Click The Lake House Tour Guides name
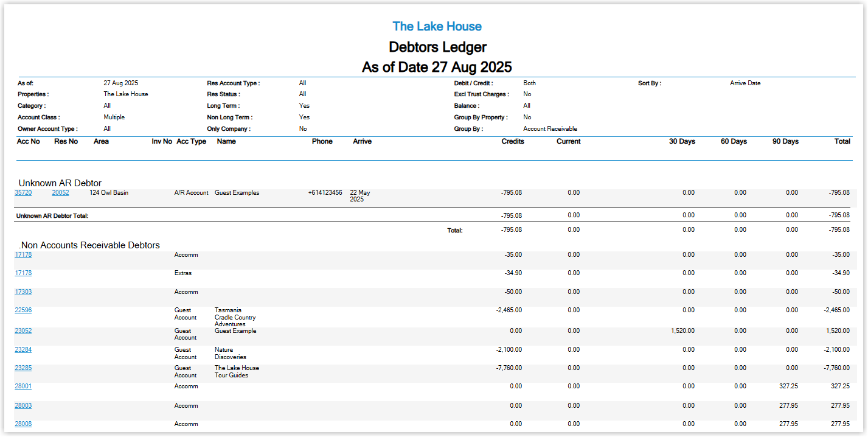The image size is (868, 437). coord(237,372)
